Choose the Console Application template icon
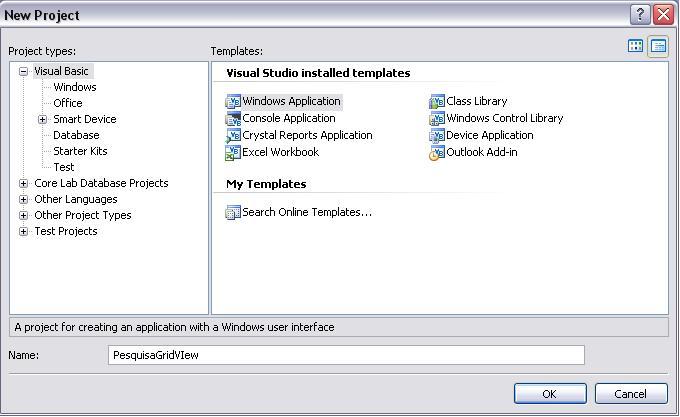This screenshot has width=680, height=417. pyautogui.click(x=234, y=118)
